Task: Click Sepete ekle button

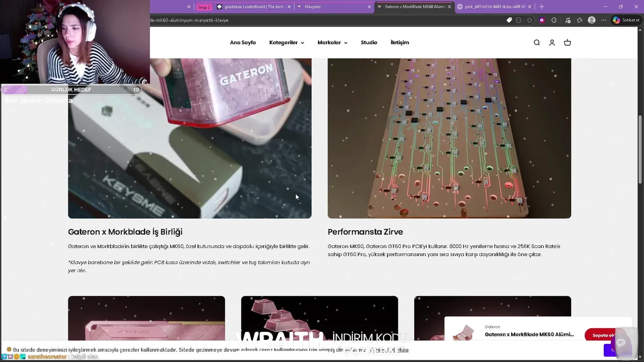Action: click(603, 335)
